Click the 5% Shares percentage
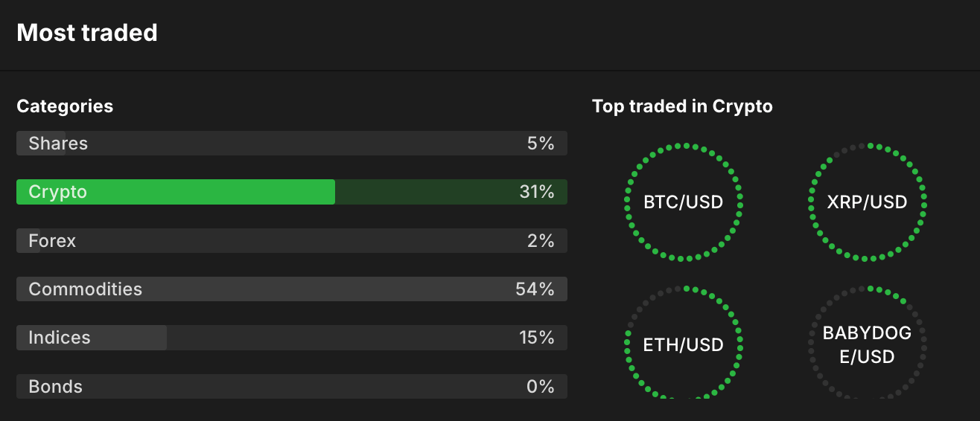Screen dimensions: 980x421 pyautogui.click(x=541, y=144)
